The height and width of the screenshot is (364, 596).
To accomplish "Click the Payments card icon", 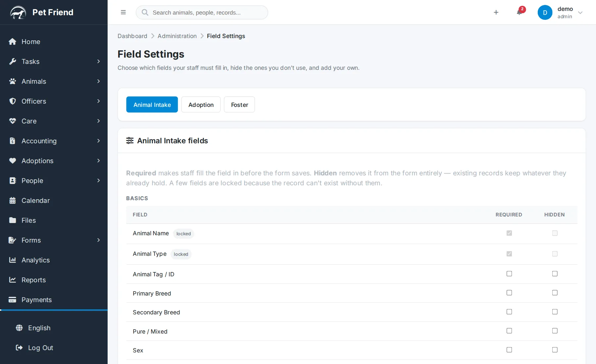I will click(13, 300).
